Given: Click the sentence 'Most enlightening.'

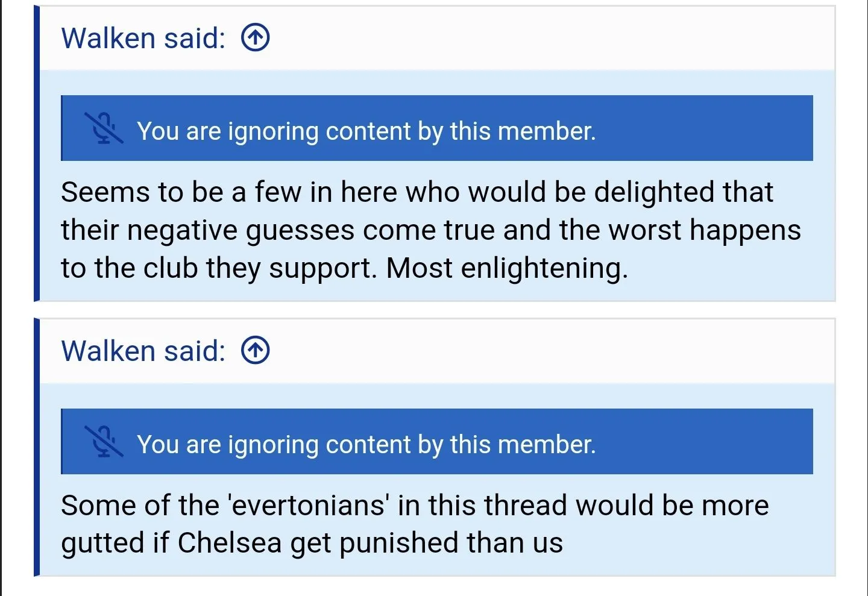Looking at the screenshot, I should (x=507, y=268).
